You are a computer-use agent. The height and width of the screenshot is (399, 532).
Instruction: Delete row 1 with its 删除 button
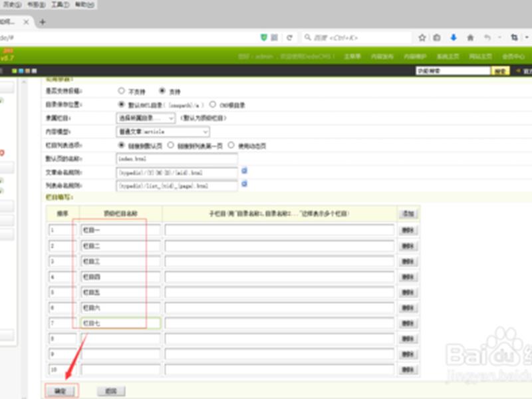point(408,230)
